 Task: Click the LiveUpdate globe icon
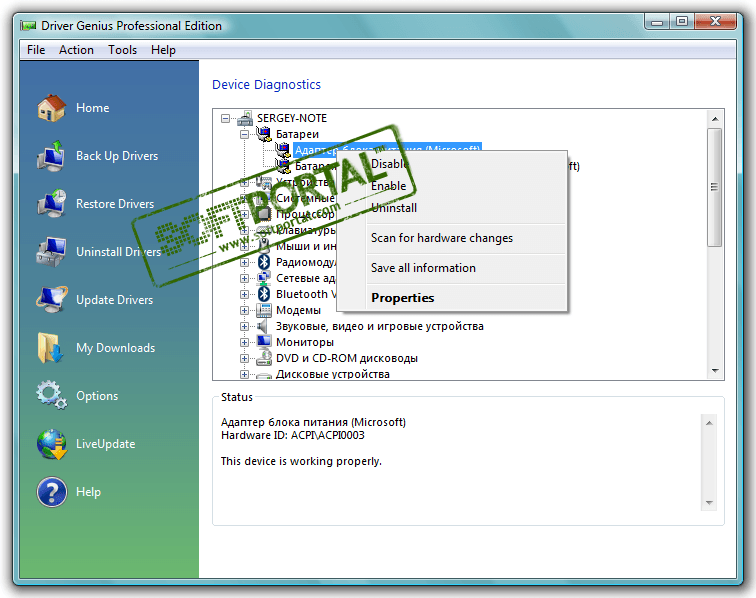51,444
